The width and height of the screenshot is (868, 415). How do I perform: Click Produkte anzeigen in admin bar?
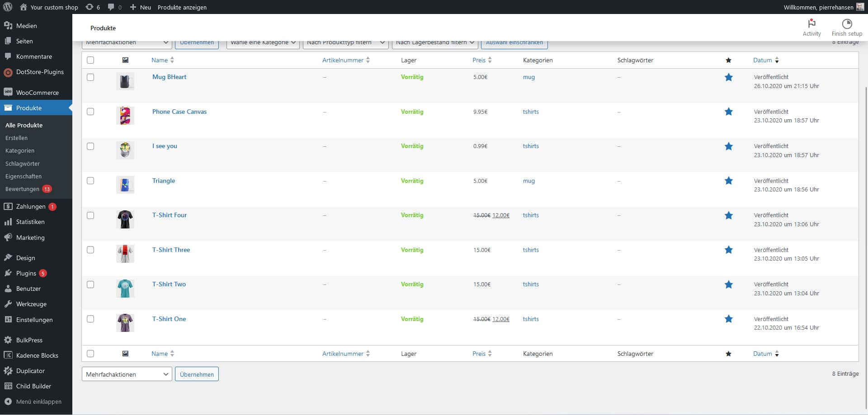pyautogui.click(x=182, y=7)
